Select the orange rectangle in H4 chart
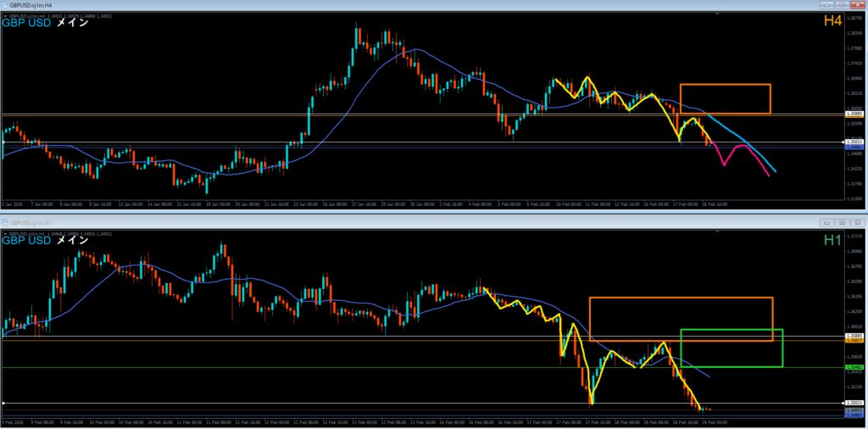Image resolution: width=868 pixels, height=429 pixels. point(725,85)
